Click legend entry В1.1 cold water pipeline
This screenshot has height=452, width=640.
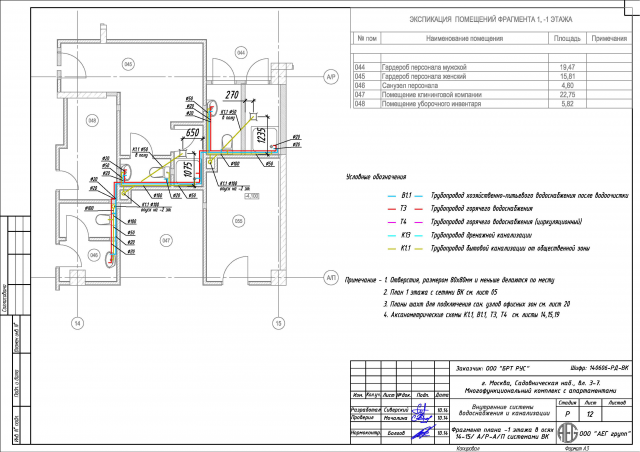(508, 196)
